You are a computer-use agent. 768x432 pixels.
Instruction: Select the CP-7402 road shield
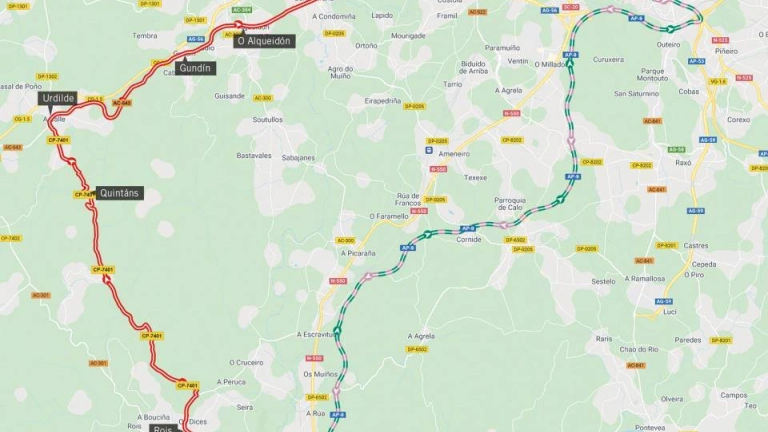pyautogui.click(x=10, y=239)
